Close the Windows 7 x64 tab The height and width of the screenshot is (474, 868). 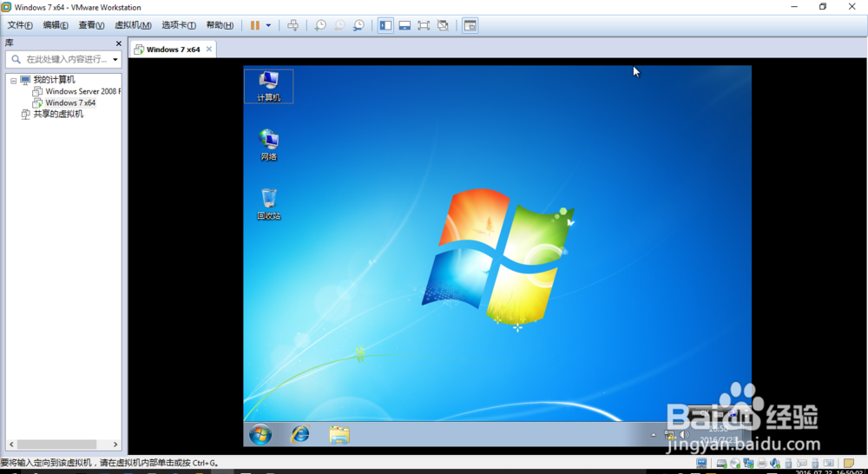(x=208, y=49)
